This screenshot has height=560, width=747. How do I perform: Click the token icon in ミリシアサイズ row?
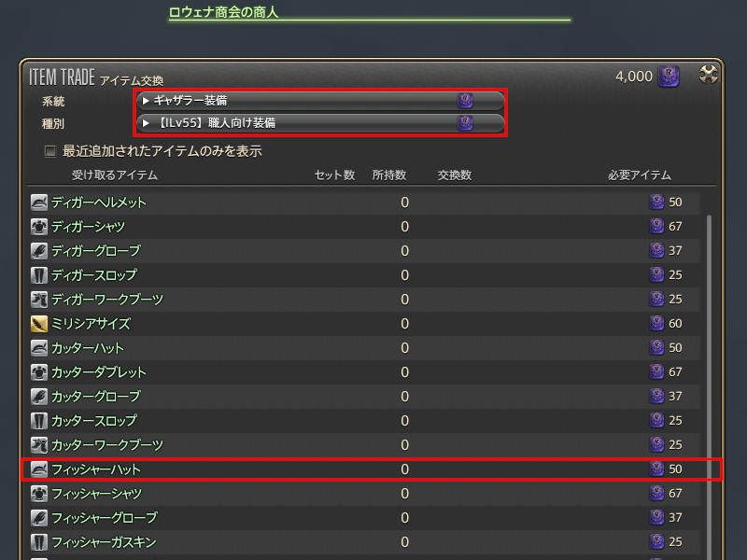[656, 323]
